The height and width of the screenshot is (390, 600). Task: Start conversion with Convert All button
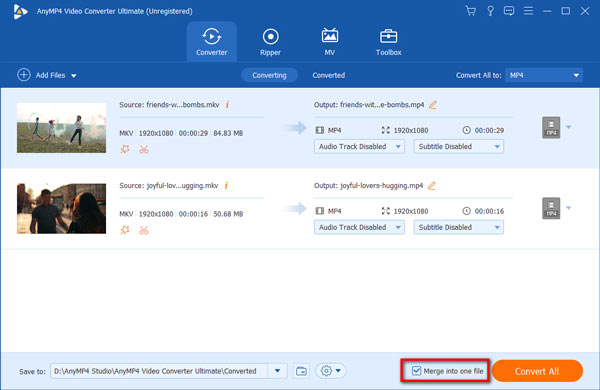click(x=537, y=371)
